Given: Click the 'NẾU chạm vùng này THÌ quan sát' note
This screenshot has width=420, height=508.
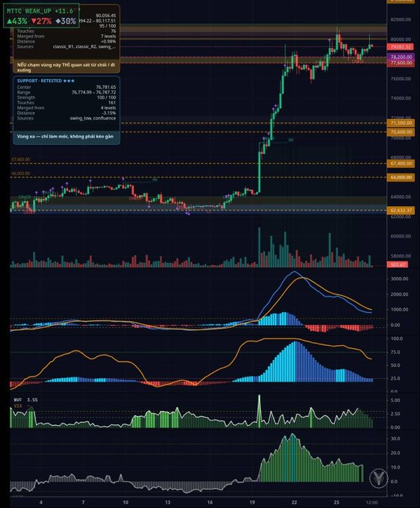Looking at the screenshot, I should coord(66,67).
